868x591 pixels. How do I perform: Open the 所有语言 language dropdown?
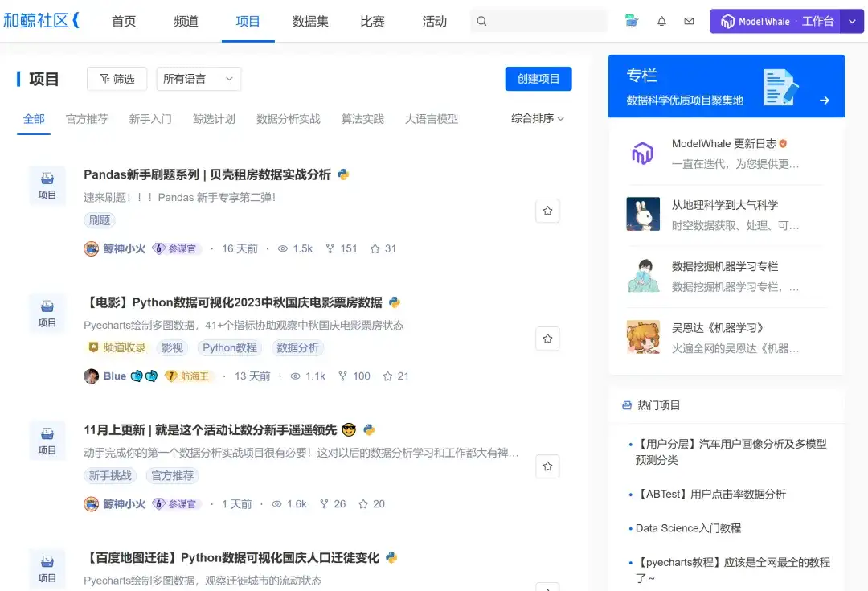[x=199, y=79]
